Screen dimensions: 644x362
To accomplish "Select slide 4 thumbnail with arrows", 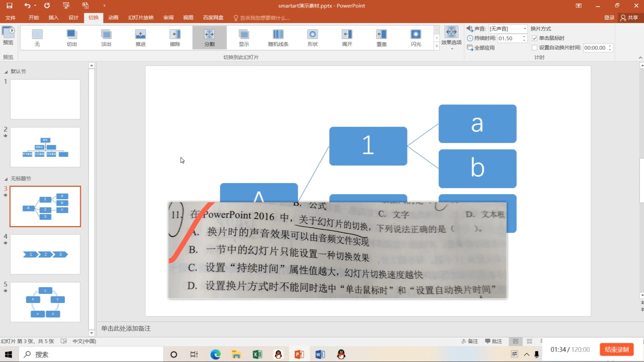I will coord(45,254).
